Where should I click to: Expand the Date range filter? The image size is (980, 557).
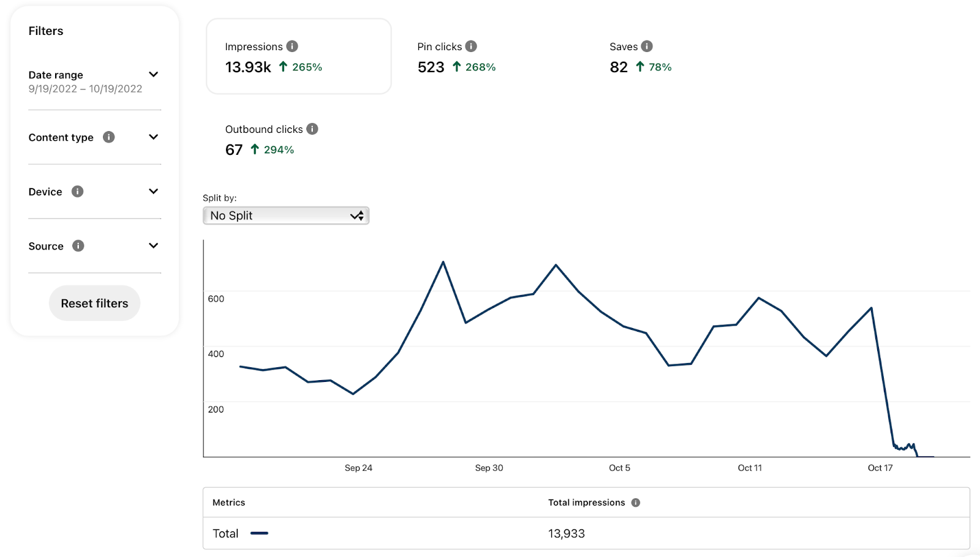point(153,75)
